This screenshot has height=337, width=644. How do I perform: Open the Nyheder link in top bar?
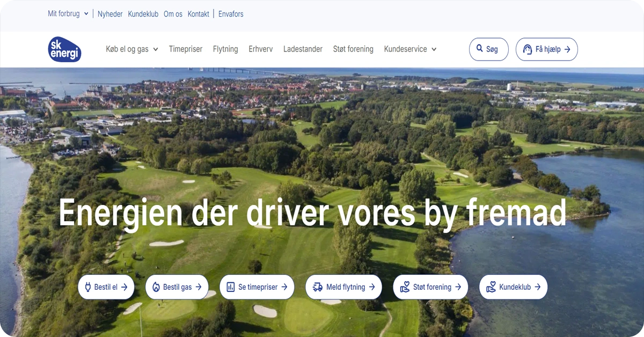[x=110, y=14]
